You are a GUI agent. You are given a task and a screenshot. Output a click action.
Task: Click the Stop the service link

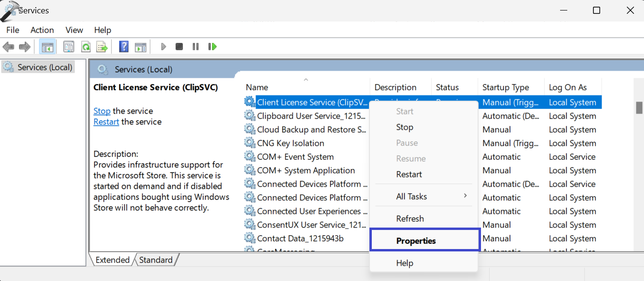point(102,111)
